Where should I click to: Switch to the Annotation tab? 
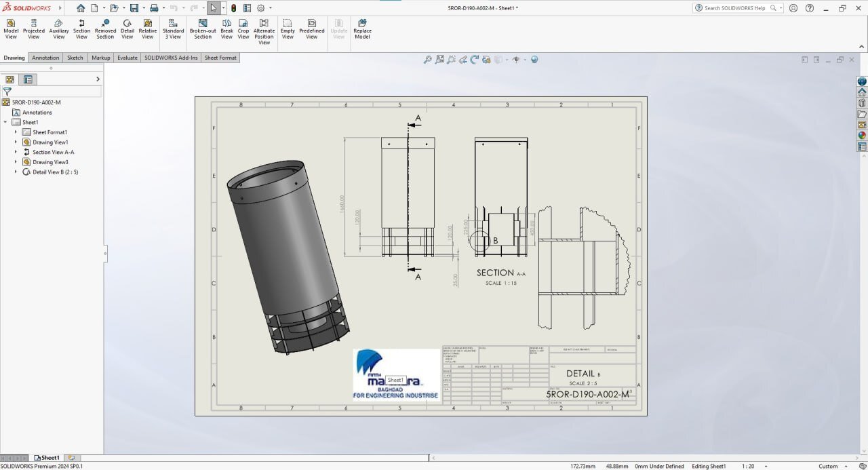pos(45,58)
